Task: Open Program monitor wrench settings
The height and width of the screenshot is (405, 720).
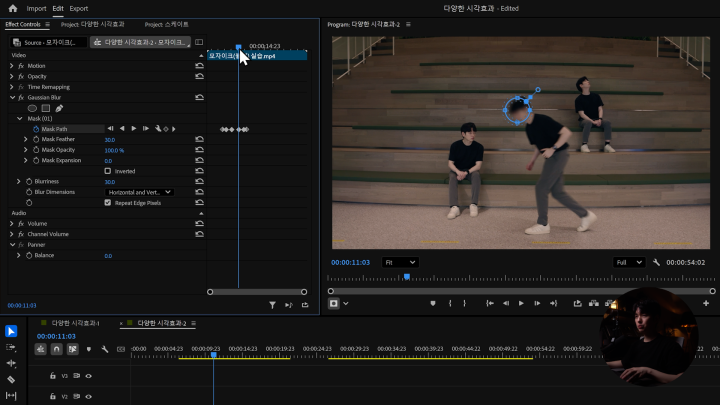Action: point(656,262)
